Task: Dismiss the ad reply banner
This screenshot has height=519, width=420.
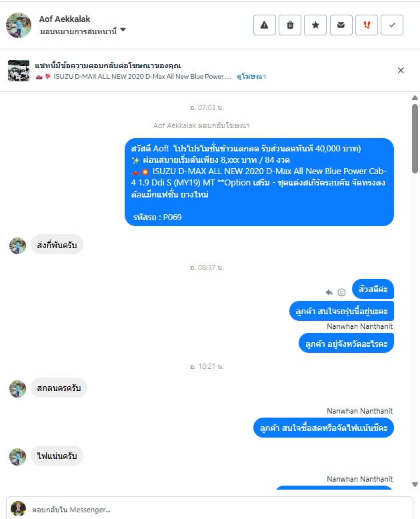Action: click(401, 70)
